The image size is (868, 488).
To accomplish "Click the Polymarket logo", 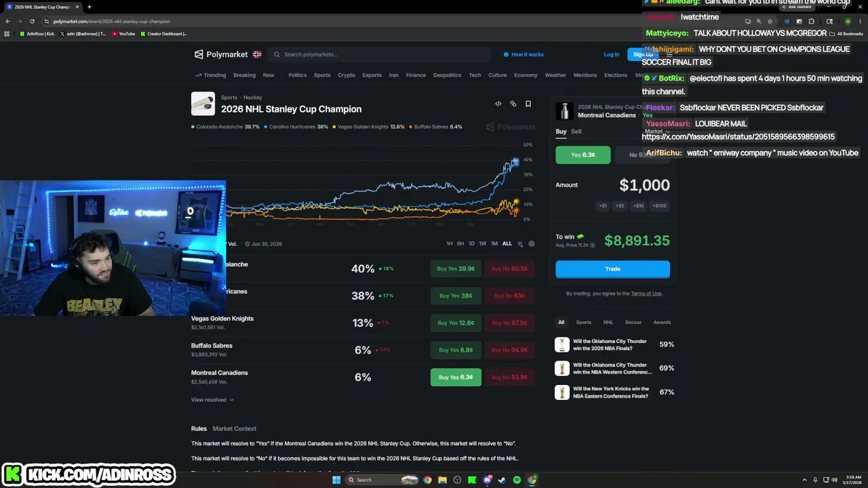I will tap(222, 54).
